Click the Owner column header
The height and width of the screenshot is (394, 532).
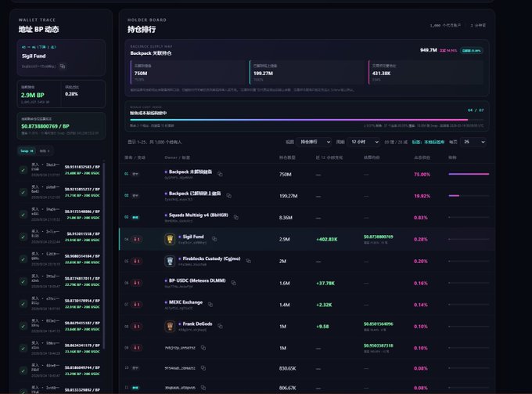tap(177, 157)
